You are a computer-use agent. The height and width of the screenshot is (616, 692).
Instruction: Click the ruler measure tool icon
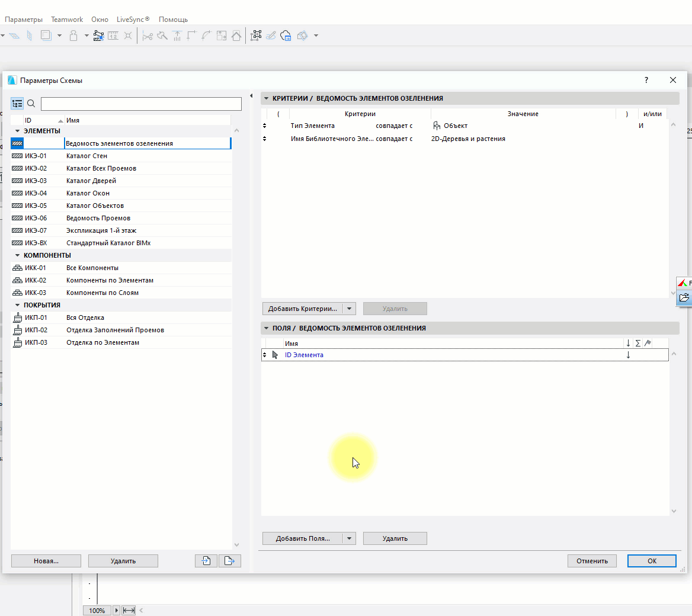pos(113,36)
